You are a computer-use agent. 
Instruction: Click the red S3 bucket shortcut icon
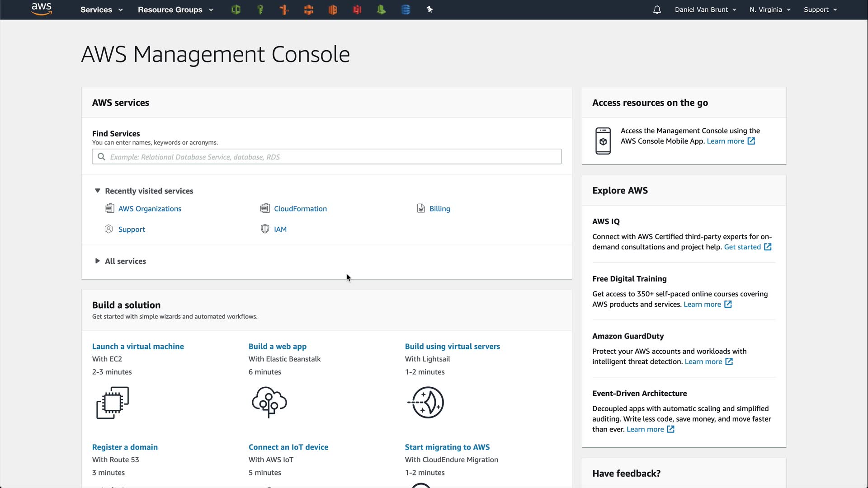coord(357,9)
